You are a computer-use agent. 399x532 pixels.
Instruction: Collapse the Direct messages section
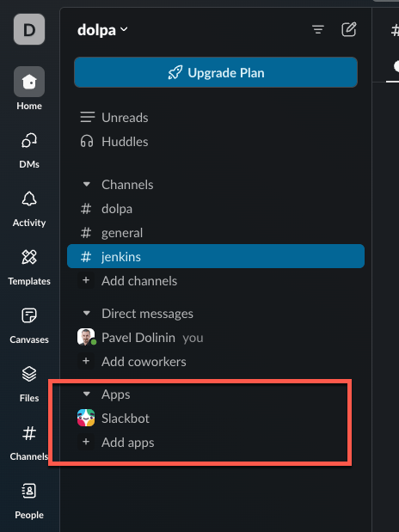click(x=87, y=313)
